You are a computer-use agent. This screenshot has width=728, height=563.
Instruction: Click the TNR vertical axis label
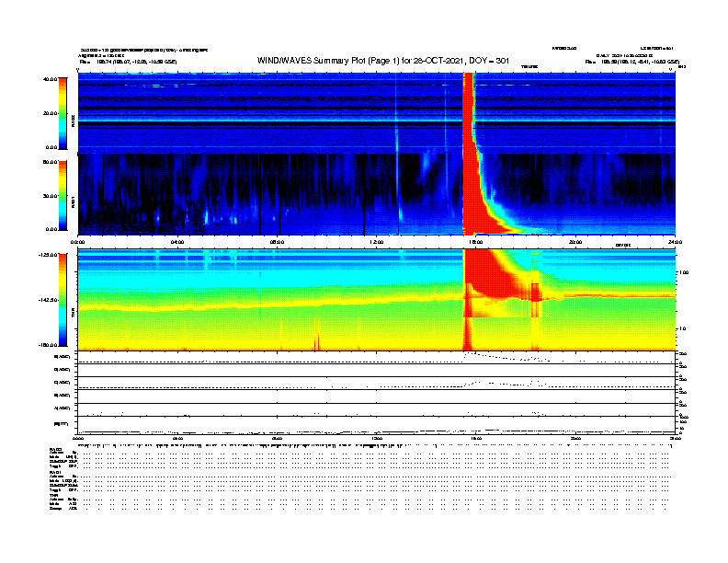[x=73, y=313]
